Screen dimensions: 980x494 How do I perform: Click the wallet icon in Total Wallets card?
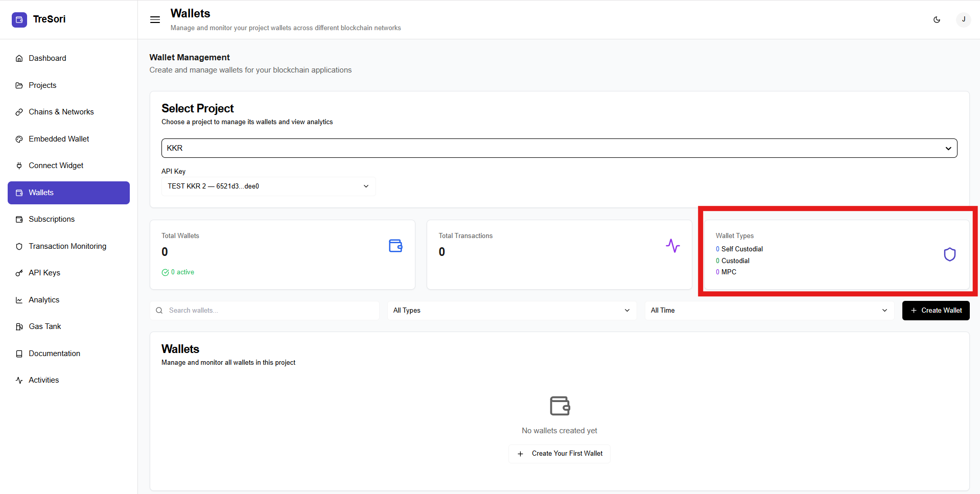click(395, 246)
